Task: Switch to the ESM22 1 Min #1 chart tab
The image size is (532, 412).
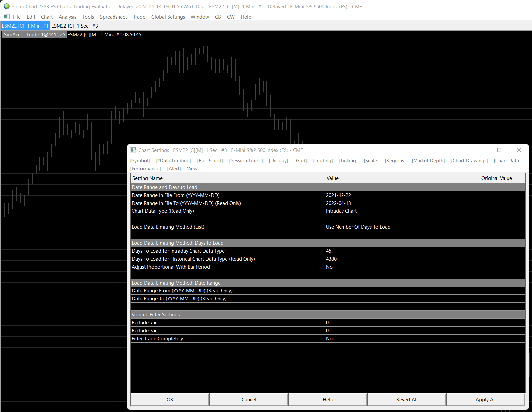Action: coord(25,26)
